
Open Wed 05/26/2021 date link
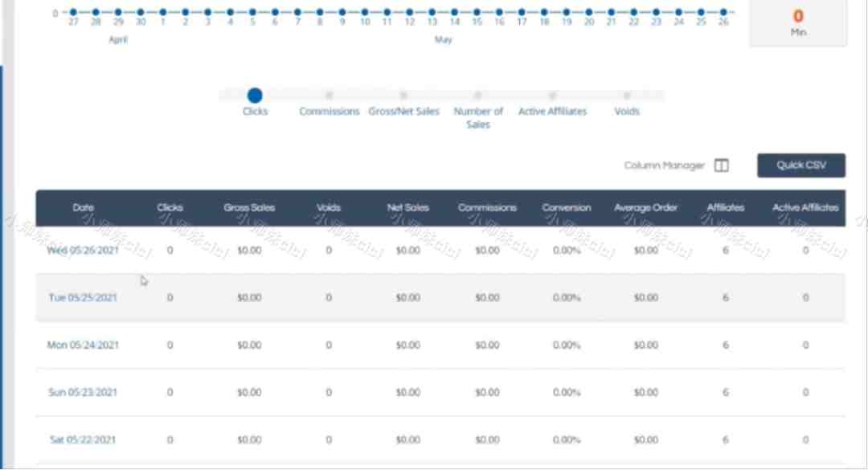(82, 250)
